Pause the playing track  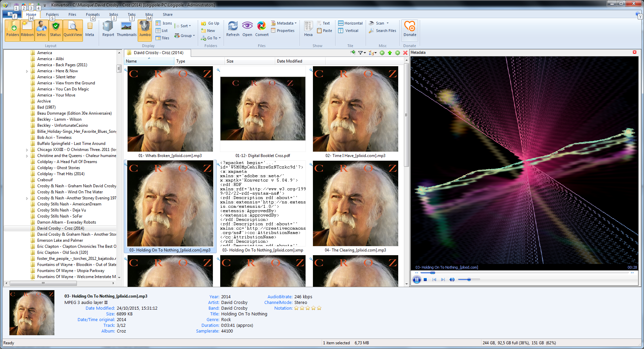point(417,279)
